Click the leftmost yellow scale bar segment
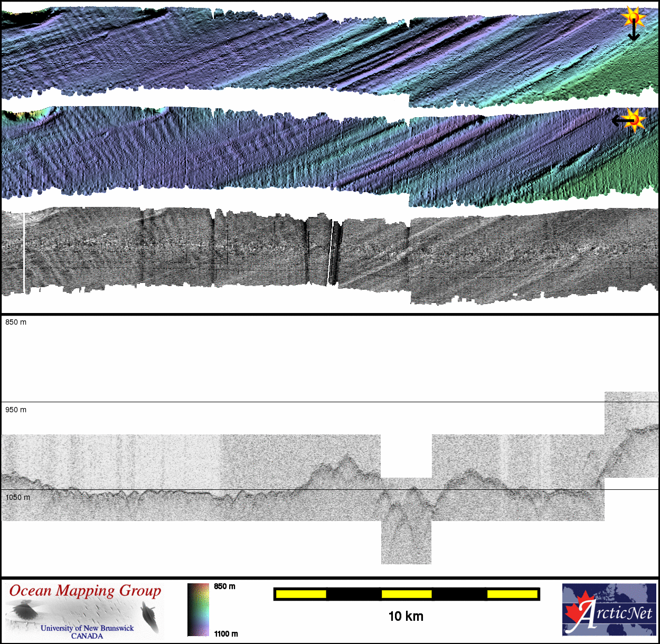This screenshot has width=660, height=644. [x=301, y=594]
